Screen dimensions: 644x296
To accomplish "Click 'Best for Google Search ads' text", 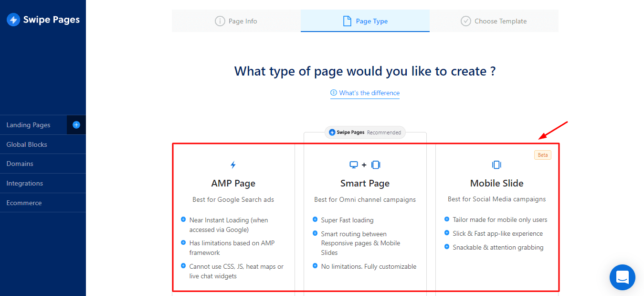I will 233,199.
